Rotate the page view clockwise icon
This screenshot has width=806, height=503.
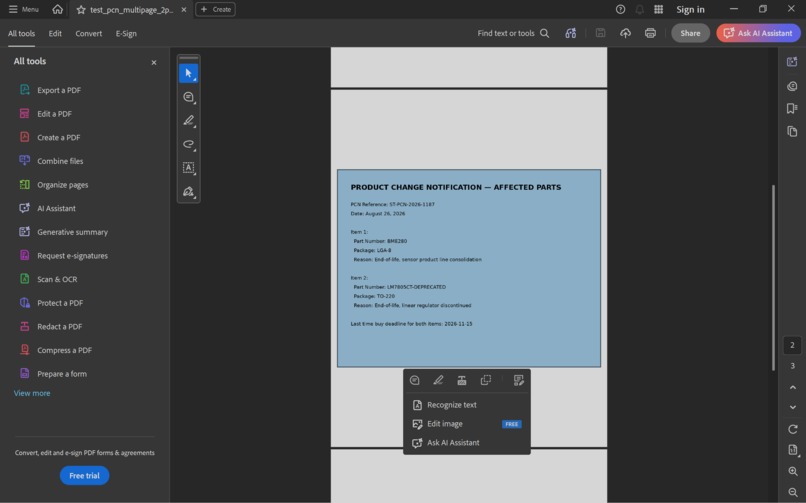pos(793,429)
